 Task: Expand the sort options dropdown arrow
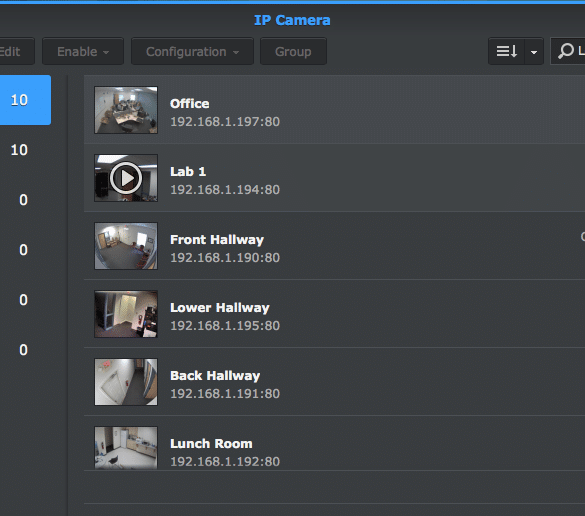coord(534,51)
